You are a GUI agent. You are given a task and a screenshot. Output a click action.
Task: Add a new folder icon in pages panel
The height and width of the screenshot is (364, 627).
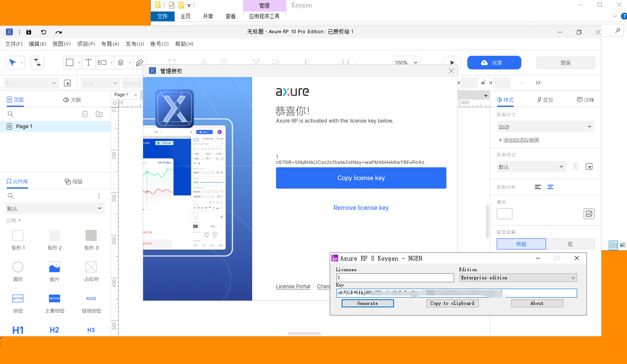click(99, 114)
